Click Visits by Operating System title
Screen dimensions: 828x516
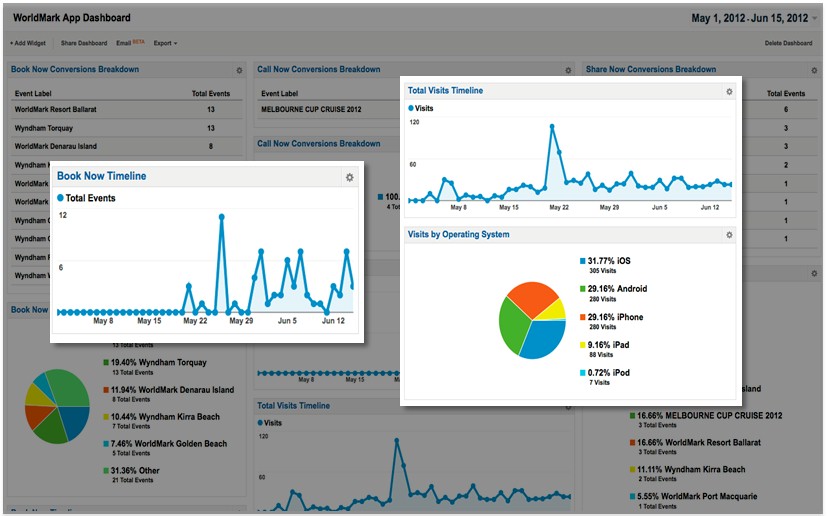coord(458,234)
